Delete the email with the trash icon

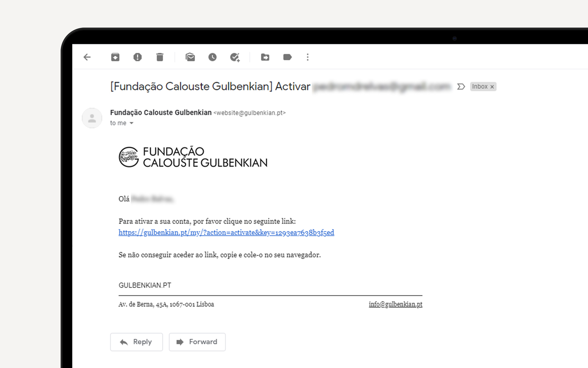tap(160, 57)
